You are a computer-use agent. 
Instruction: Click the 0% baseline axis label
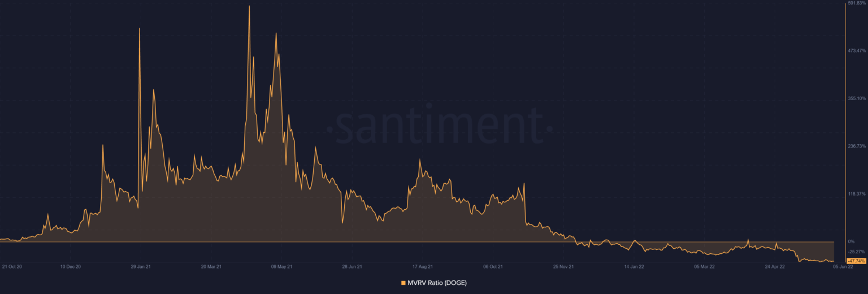(x=851, y=241)
